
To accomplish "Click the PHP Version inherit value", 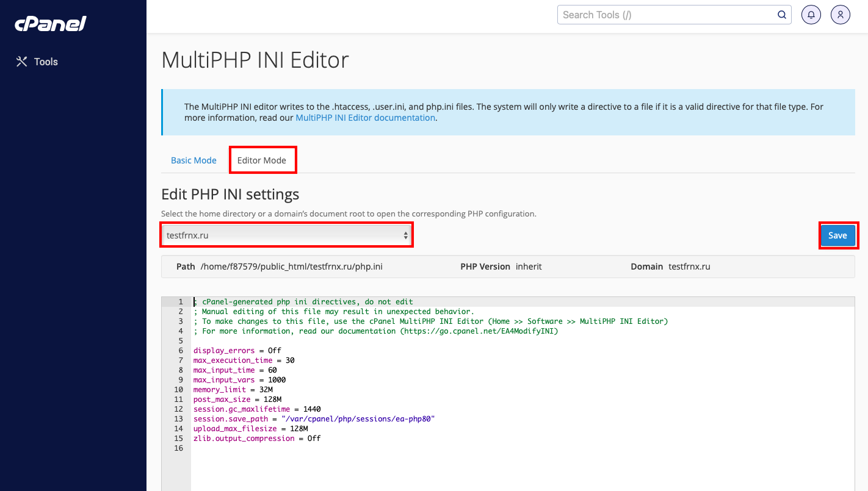I will 529,267.
